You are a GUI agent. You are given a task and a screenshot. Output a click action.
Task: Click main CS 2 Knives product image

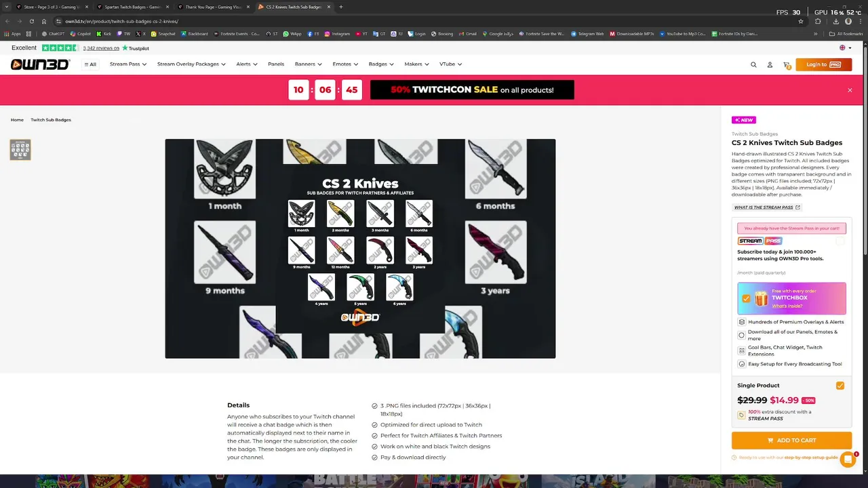[360, 249]
